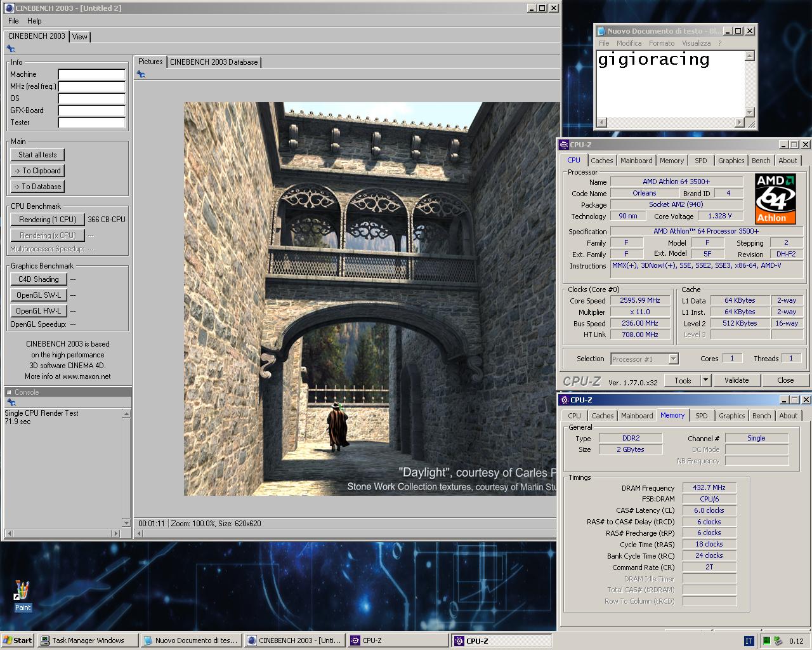Click the OpenGL SW-L button
The width and height of the screenshot is (812, 650).
point(38,295)
